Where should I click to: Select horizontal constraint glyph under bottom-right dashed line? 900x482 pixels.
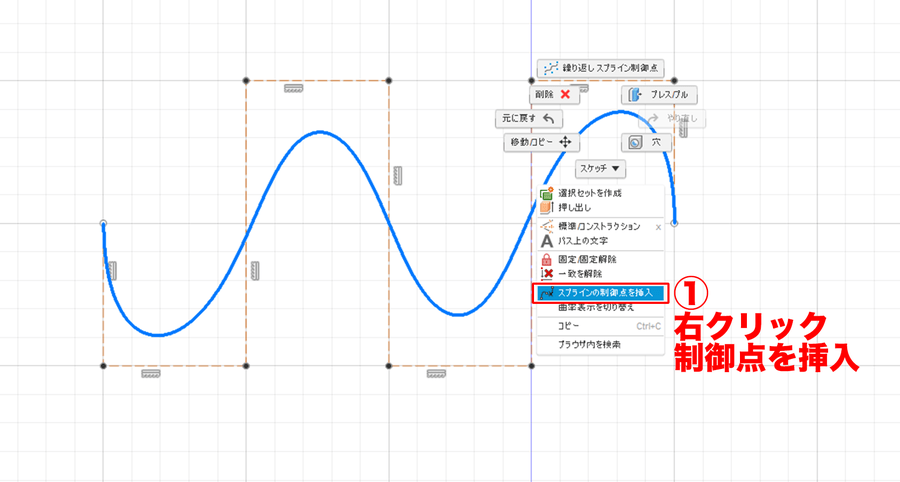(x=436, y=374)
